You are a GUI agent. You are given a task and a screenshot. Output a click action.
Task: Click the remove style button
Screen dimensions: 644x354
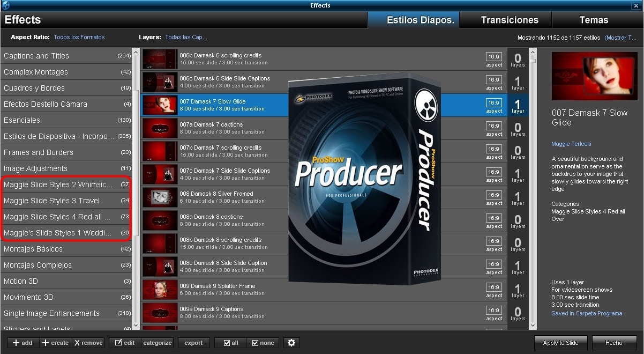88,343
